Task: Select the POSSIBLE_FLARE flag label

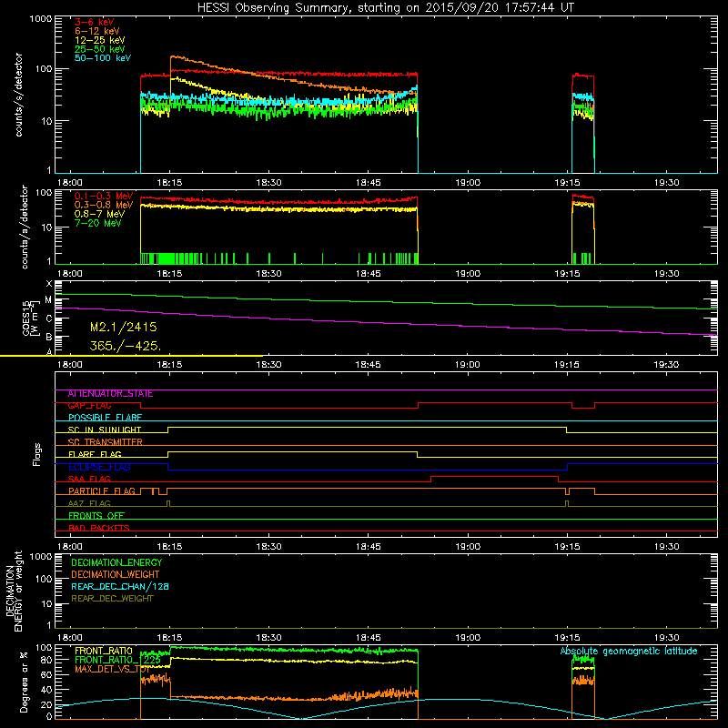Action: 105,418
